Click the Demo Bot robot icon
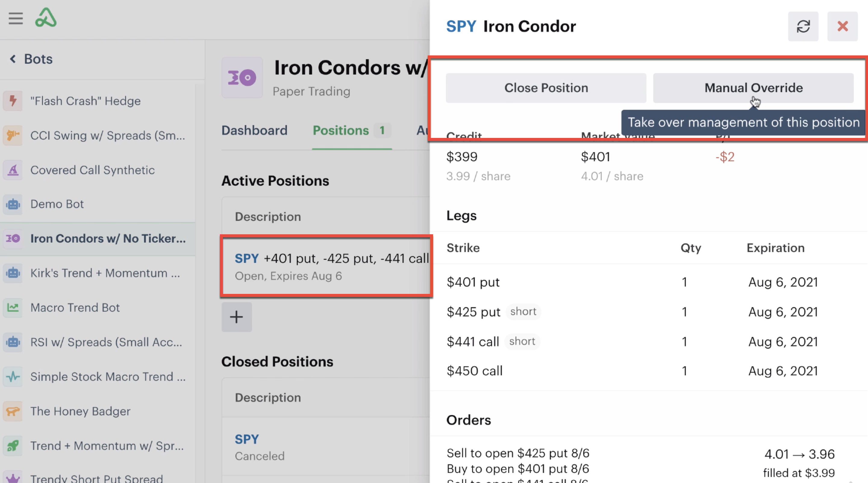 (13, 204)
